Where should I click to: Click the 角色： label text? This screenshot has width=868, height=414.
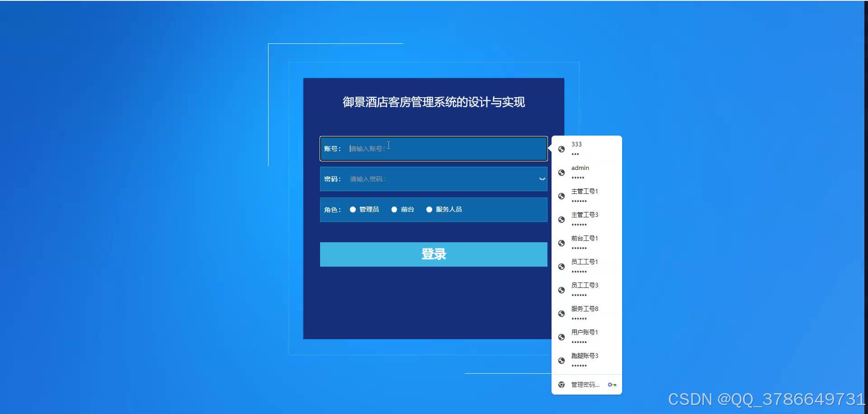point(332,210)
